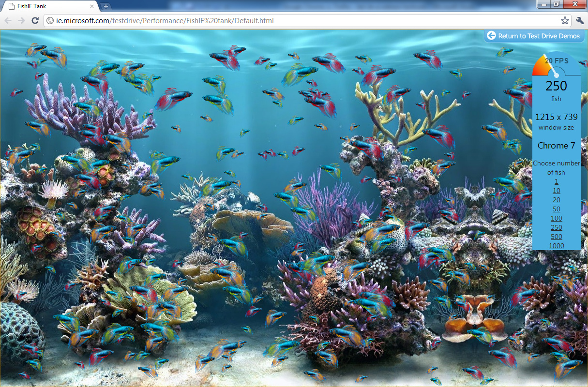Choose 20 fish
This screenshot has height=387, width=588.
(557, 200)
